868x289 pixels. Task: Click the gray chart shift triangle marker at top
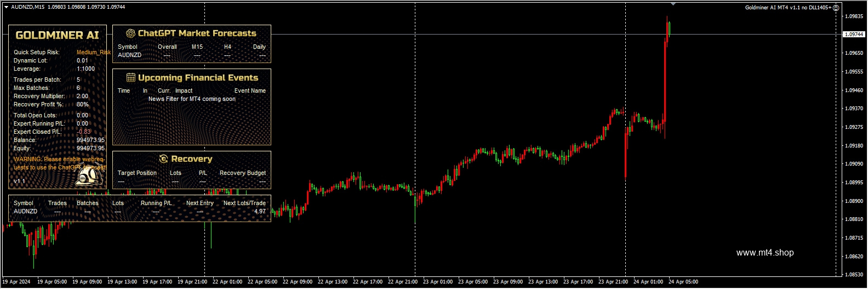[x=673, y=4]
